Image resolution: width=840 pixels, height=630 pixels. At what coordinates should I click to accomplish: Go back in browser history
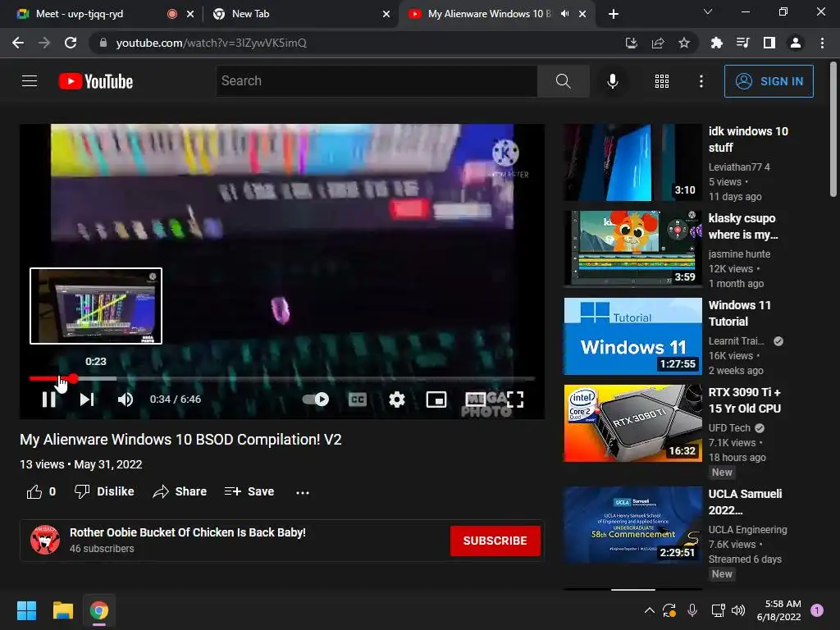pyautogui.click(x=18, y=43)
